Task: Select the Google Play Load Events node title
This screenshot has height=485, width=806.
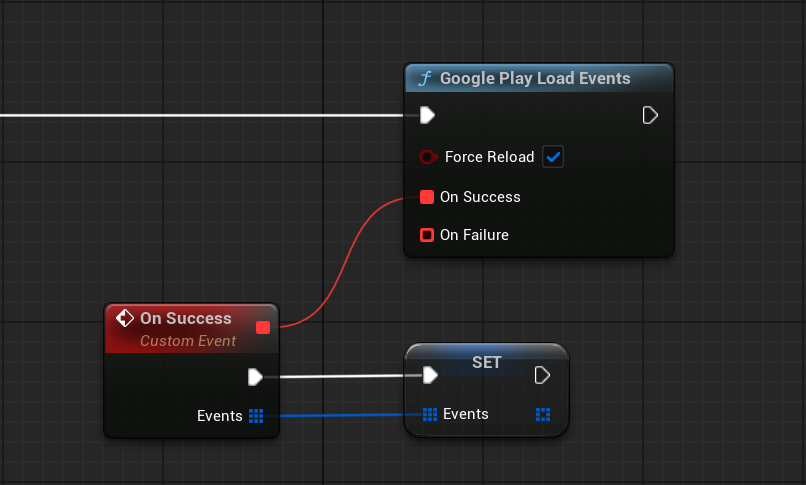Action: tap(535, 78)
